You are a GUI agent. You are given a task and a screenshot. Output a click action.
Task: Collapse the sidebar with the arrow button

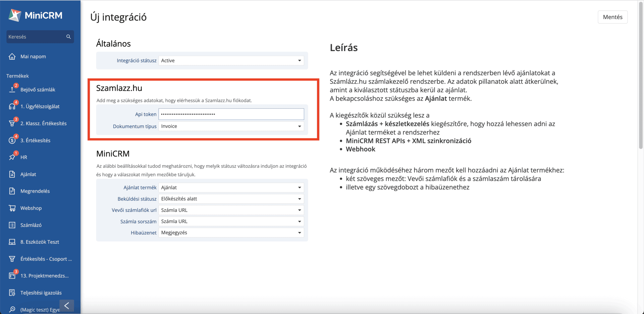coord(67,306)
